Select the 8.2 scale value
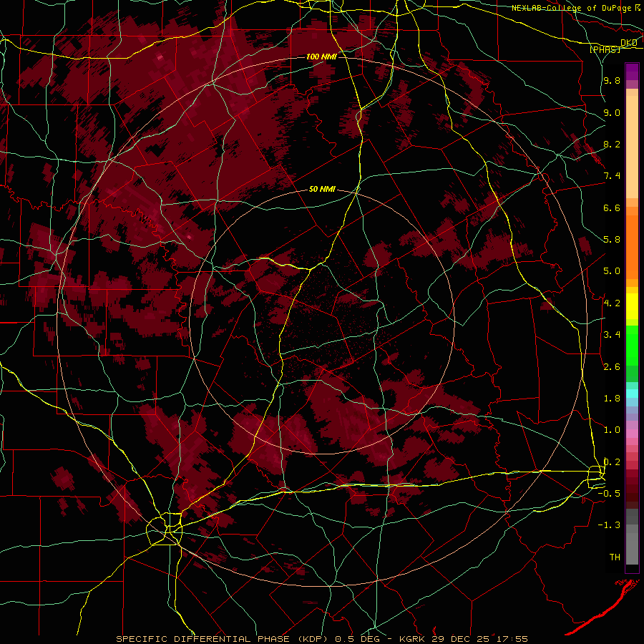 [x=612, y=144]
